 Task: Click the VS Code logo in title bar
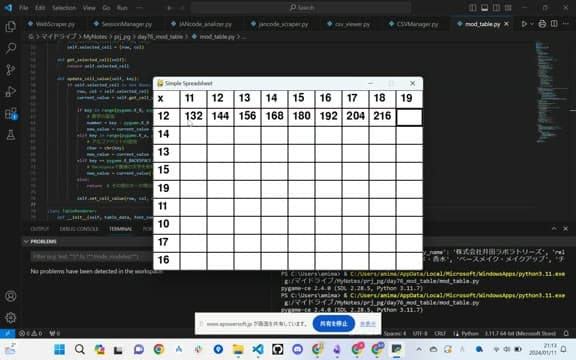(8, 8)
